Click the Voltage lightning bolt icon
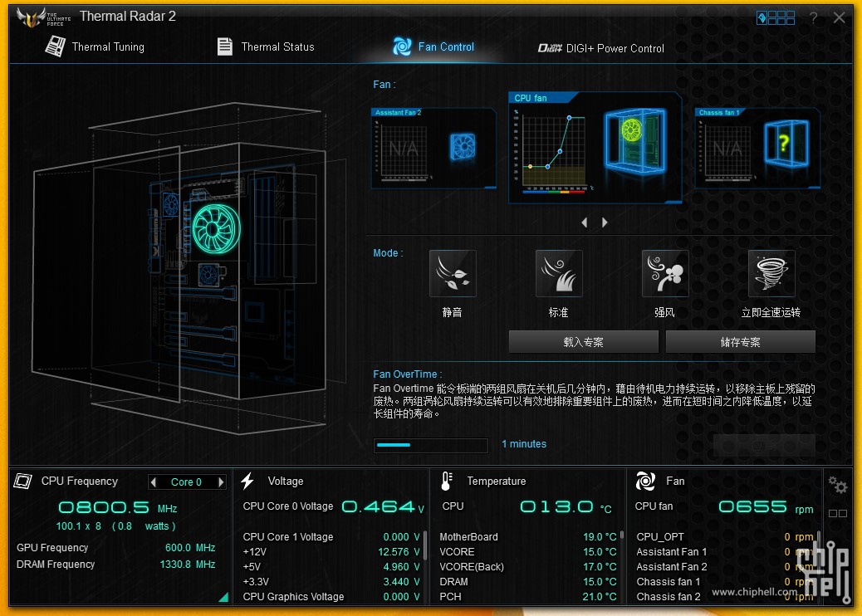 point(247,481)
